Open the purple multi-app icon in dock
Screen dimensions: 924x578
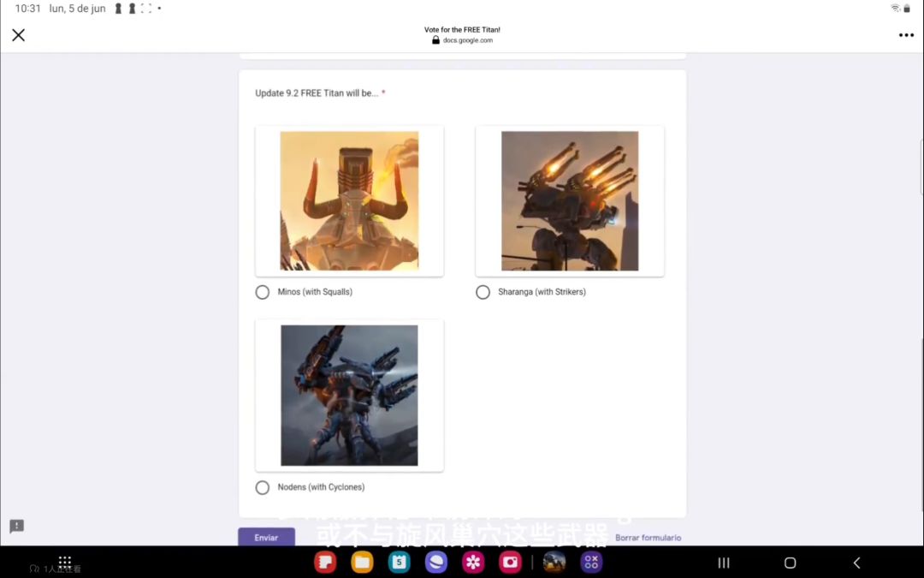[591, 562]
